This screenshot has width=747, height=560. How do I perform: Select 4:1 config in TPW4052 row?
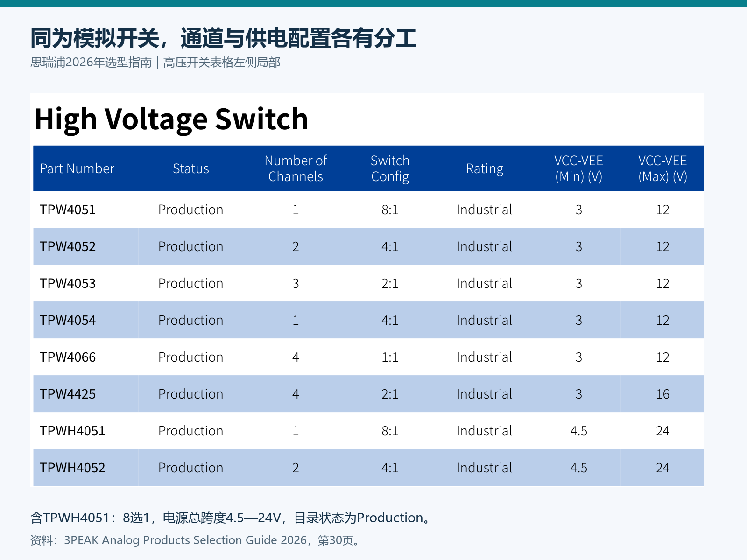point(390,246)
